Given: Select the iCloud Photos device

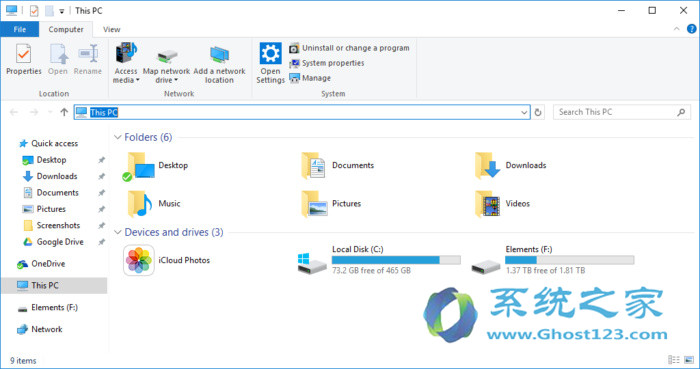Looking at the screenshot, I should point(167,260).
